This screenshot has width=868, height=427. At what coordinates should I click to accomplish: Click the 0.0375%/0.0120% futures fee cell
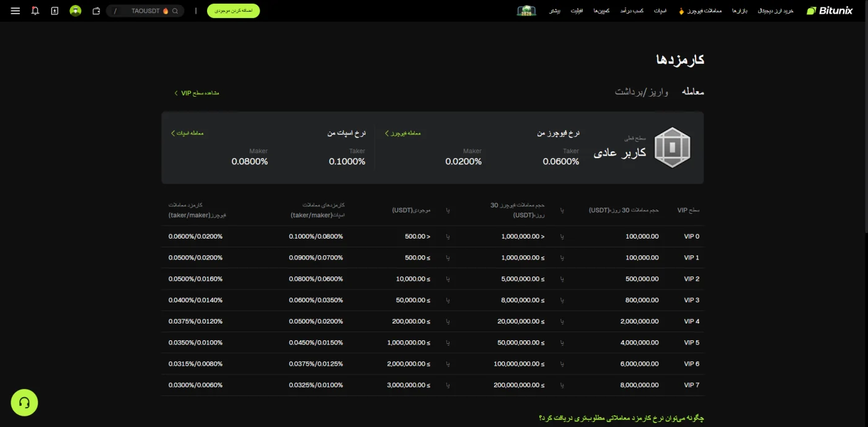click(195, 322)
